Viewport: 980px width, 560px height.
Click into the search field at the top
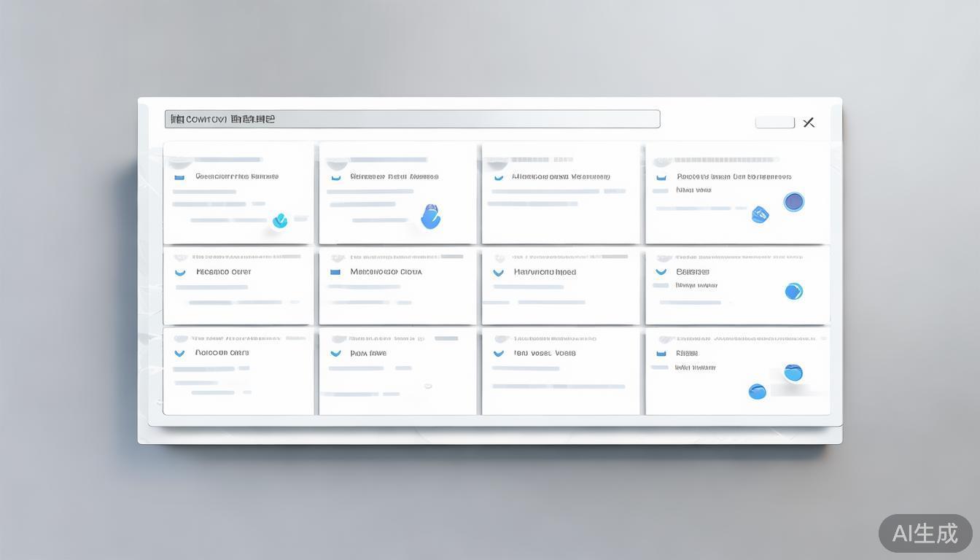coord(412,119)
